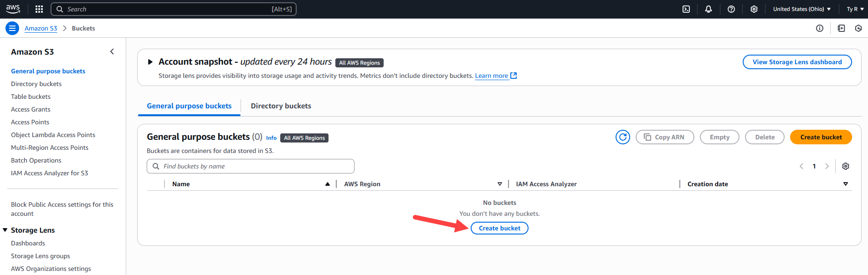Open the side panel icon beside info icon

[841, 28]
